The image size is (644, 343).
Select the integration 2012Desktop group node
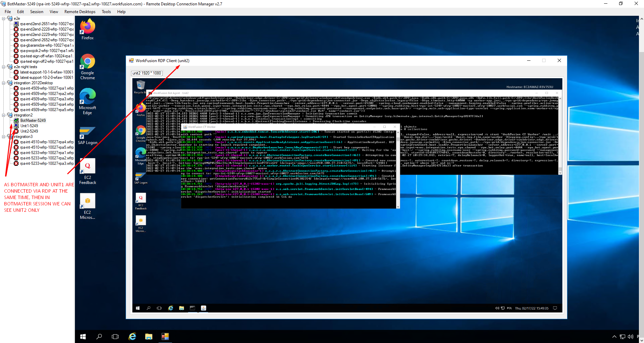click(x=33, y=83)
